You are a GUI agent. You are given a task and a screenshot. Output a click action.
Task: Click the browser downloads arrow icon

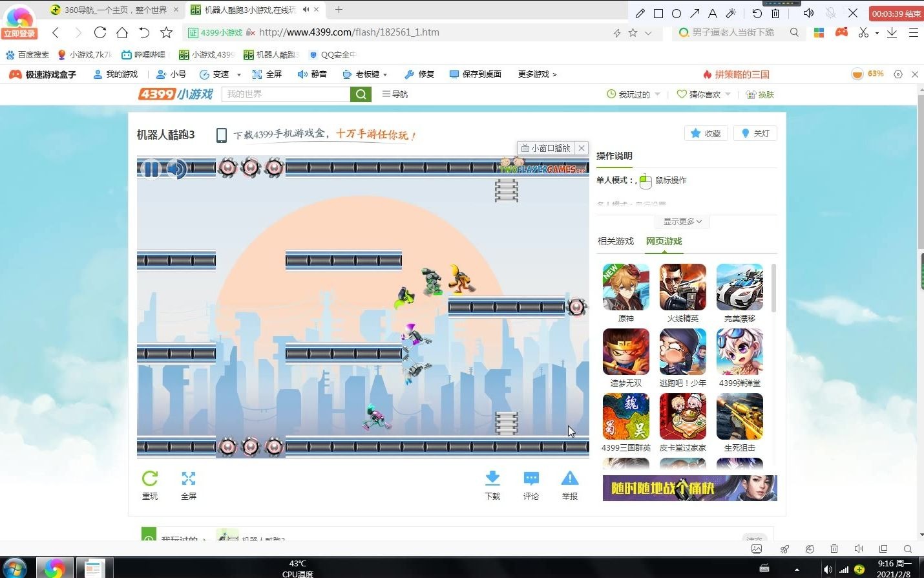(892, 32)
